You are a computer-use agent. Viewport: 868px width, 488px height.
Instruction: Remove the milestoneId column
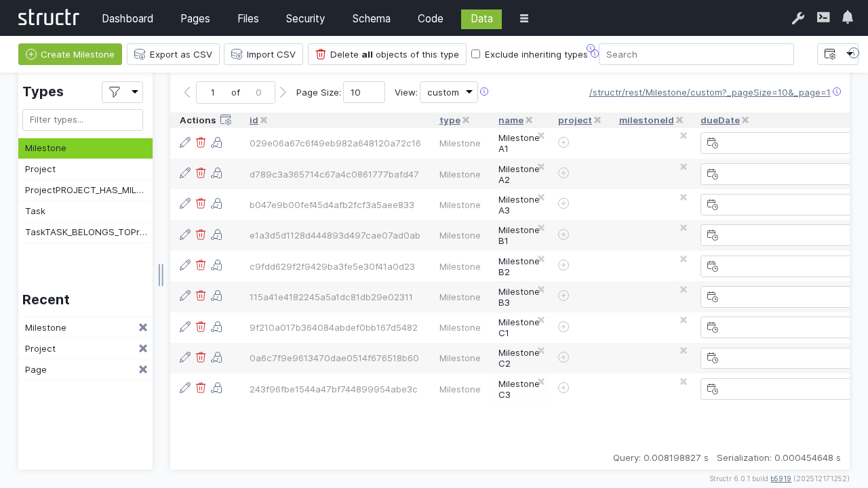[679, 120]
